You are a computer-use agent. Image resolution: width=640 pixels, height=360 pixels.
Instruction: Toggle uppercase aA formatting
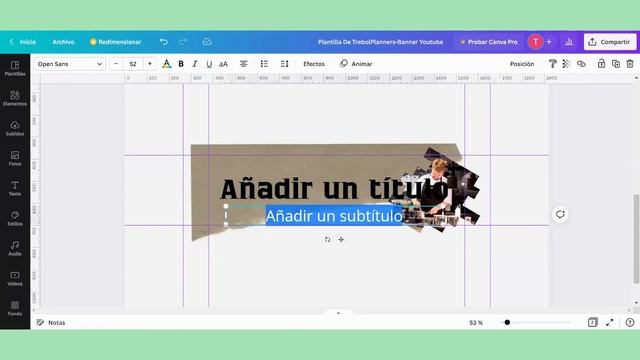[x=223, y=64]
